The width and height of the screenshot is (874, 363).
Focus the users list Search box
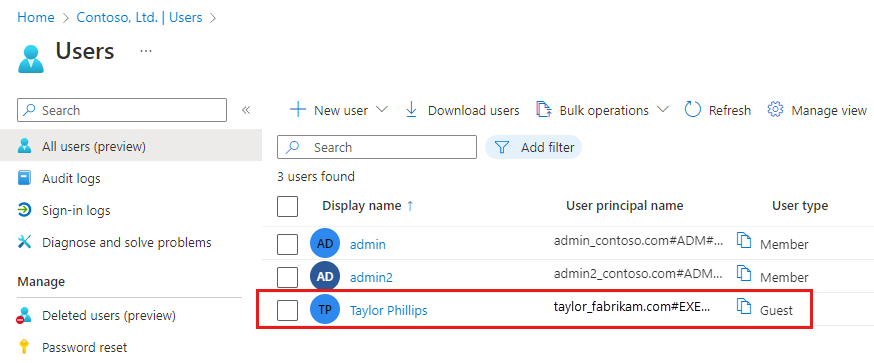(377, 147)
